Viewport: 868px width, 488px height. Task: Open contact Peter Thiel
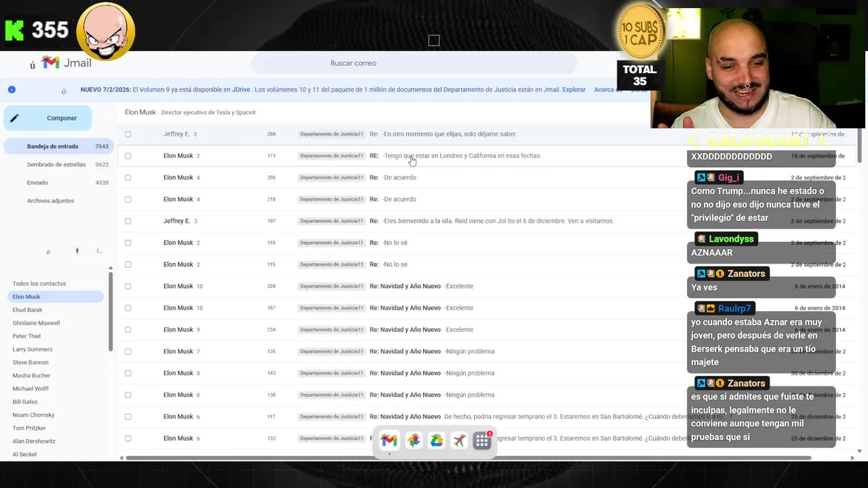coord(26,336)
